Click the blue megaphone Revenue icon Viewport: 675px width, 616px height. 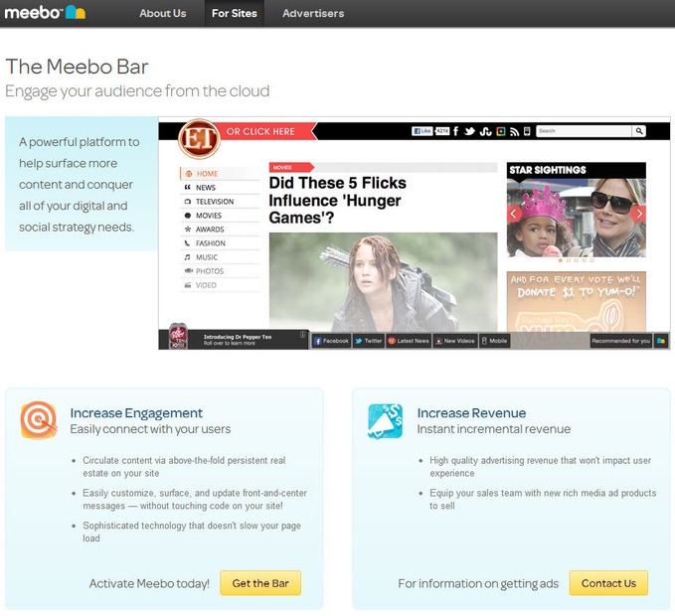click(x=386, y=421)
